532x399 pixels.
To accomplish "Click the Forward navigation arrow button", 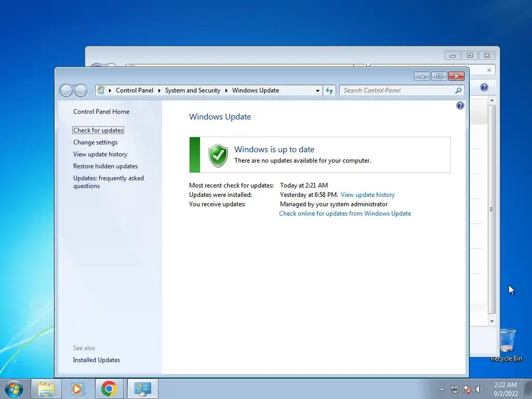I will (x=81, y=90).
